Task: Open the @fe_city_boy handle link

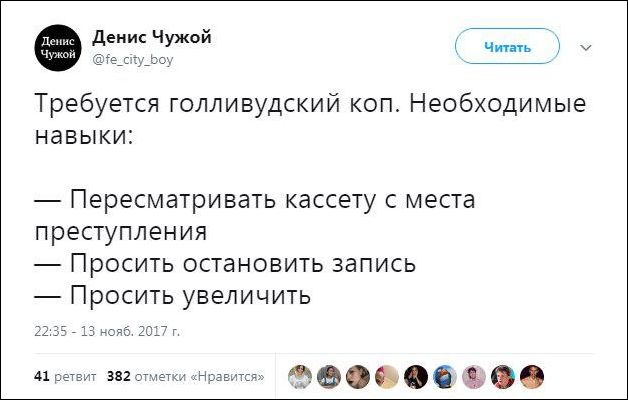Action: pyautogui.click(x=133, y=59)
